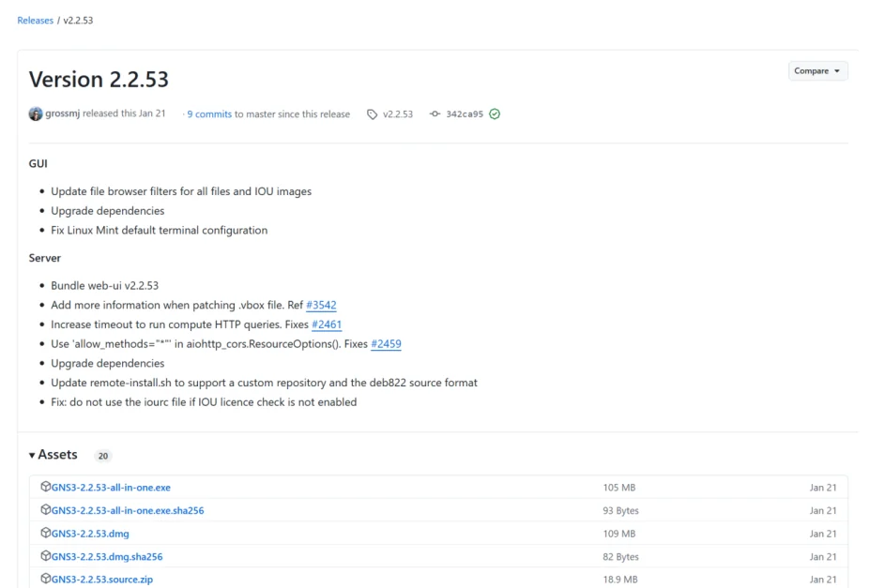Click the 105 MB size text
Viewport: 870px width, 588px height.
click(619, 488)
